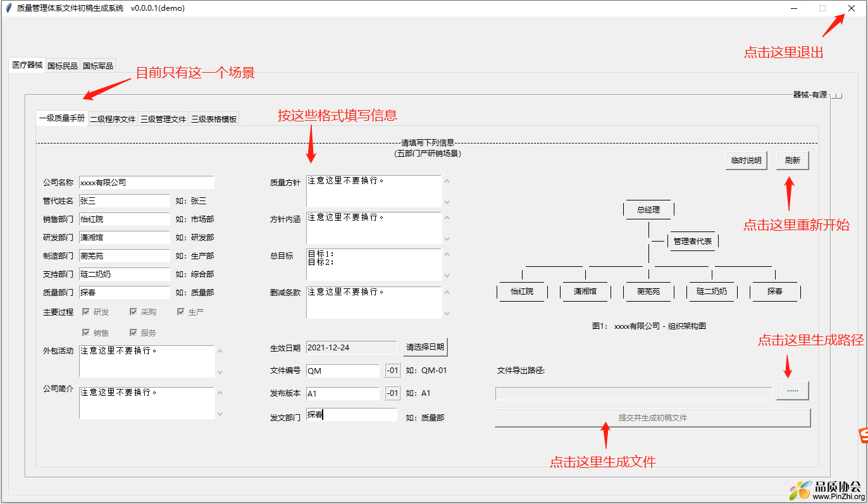Click up arrow of 公司简介 scrollbar
The image size is (868, 504).
(x=220, y=393)
